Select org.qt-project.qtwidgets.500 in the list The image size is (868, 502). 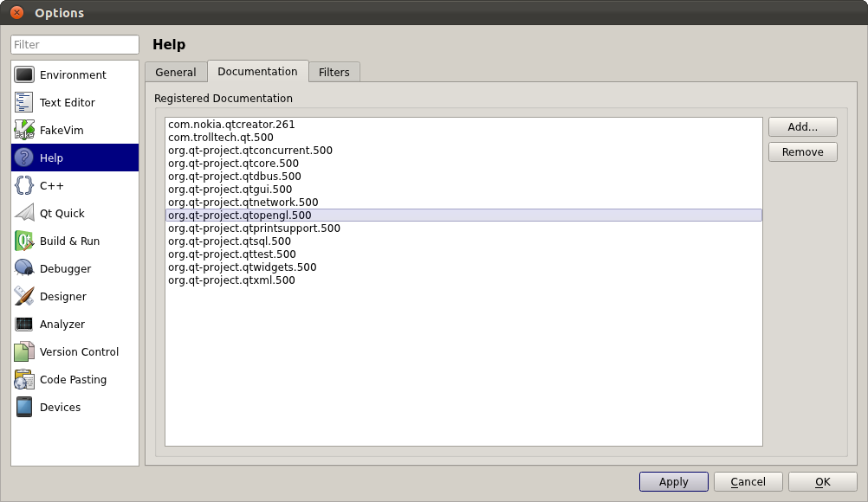(242, 267)
